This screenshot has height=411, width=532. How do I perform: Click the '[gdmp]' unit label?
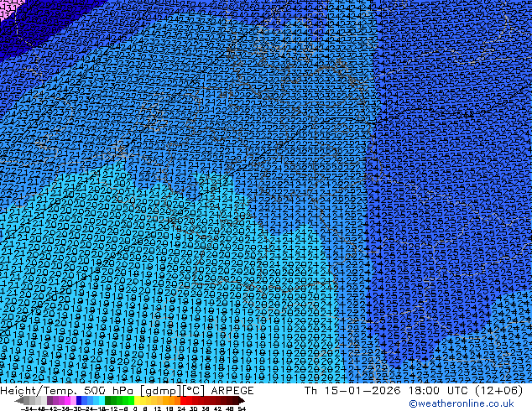161,391
